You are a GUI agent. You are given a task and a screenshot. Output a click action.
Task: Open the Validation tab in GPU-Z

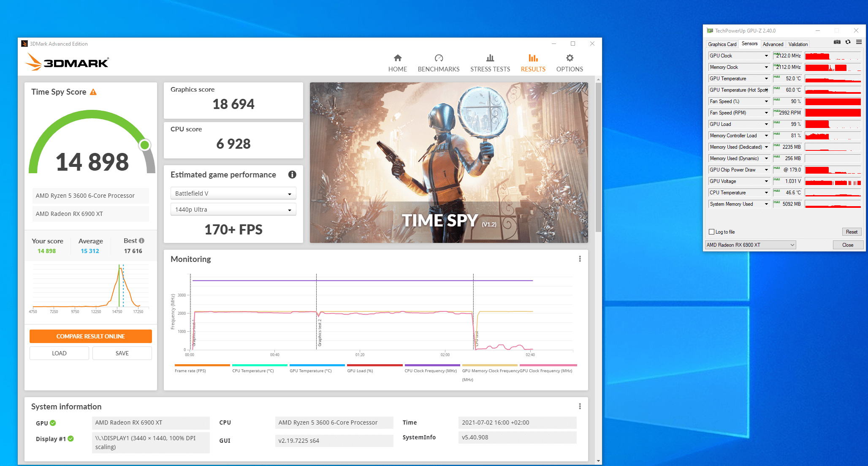click(797, 44)
